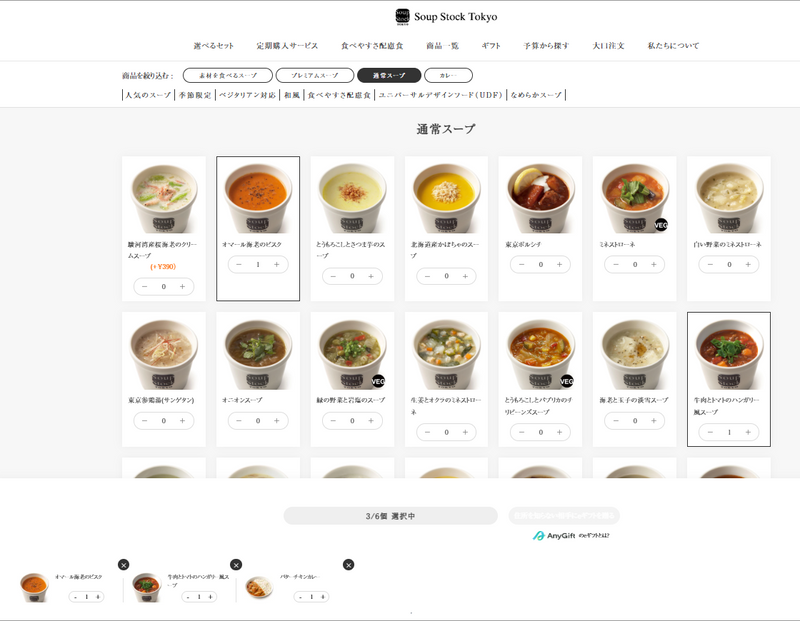Screen dimensions: 800x621
Task: Click the 3/6個 選択中 progress bar
Action: coord(390,516)
